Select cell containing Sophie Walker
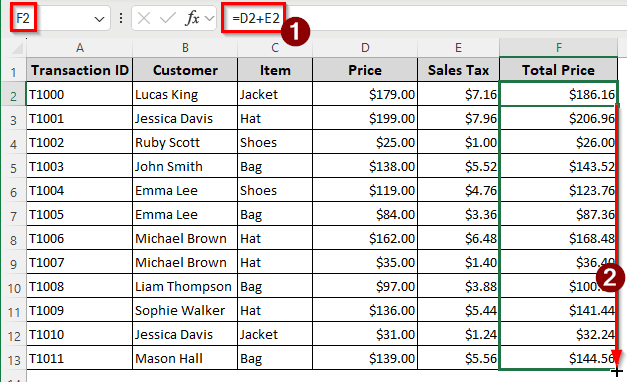Viewport: 627px width, 382px height. (185, 310)
